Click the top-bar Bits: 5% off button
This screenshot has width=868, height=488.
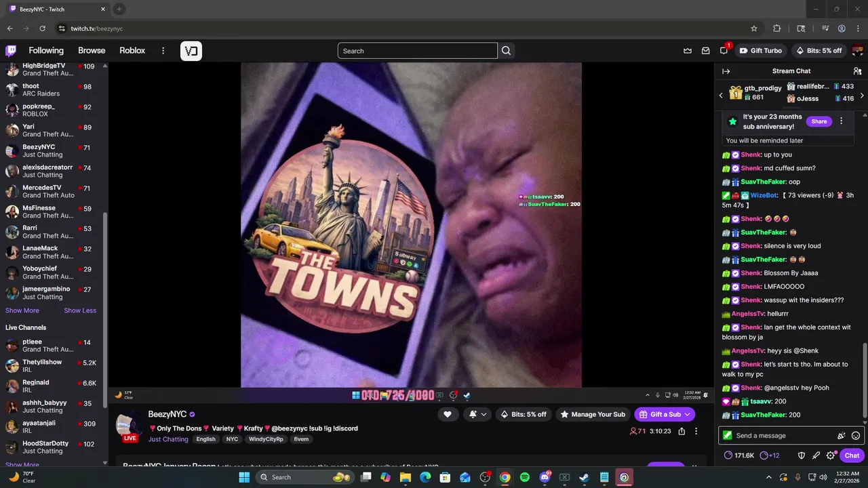click(x=819, y=51)
